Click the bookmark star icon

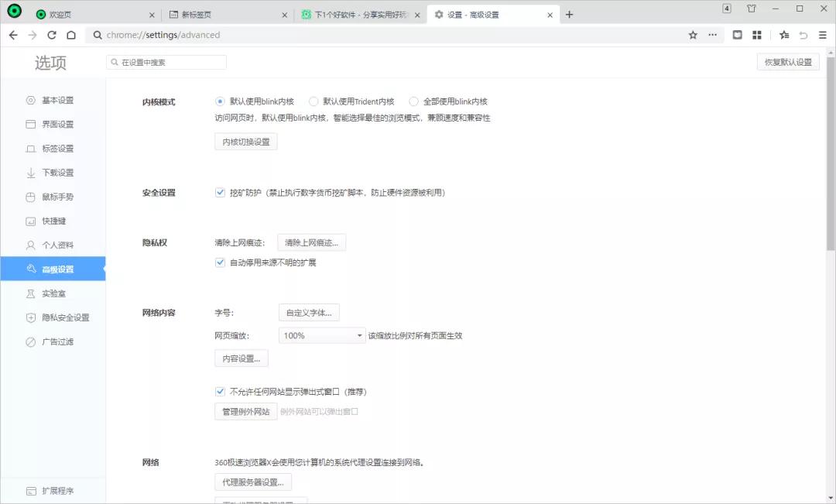692,35
